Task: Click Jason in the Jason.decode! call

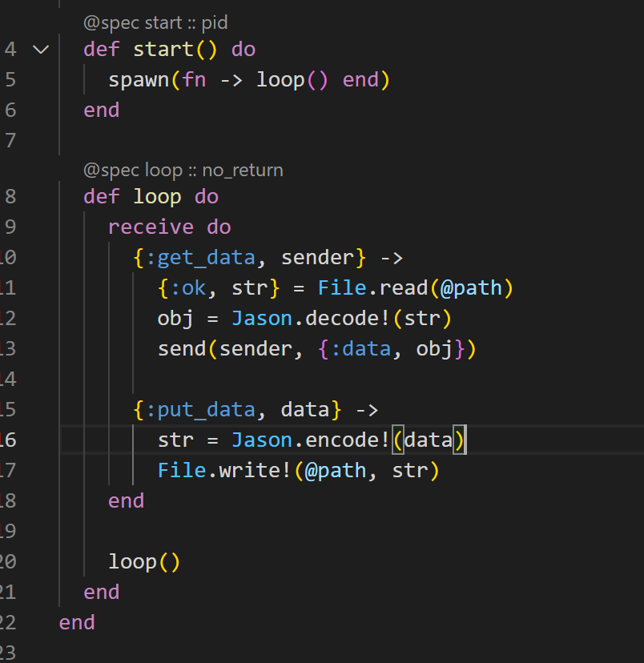Action: (262, 319)
